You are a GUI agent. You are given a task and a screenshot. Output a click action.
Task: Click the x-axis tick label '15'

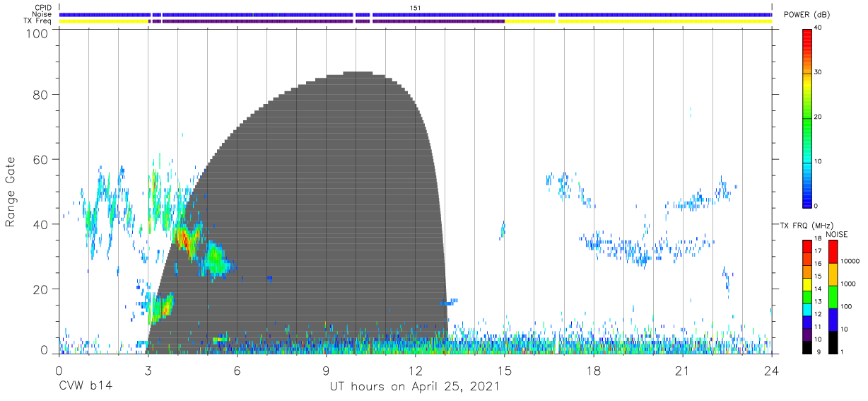pos(504,371)
